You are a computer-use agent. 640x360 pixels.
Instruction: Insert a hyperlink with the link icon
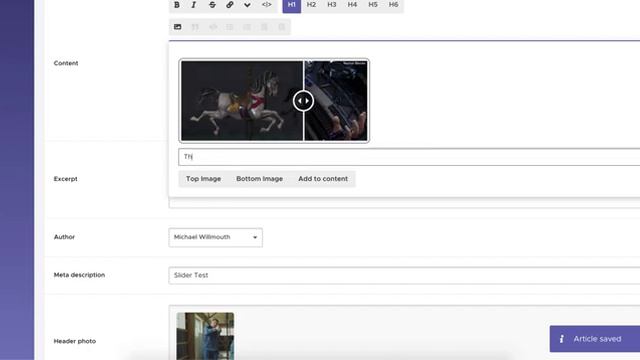coord(230,5)
